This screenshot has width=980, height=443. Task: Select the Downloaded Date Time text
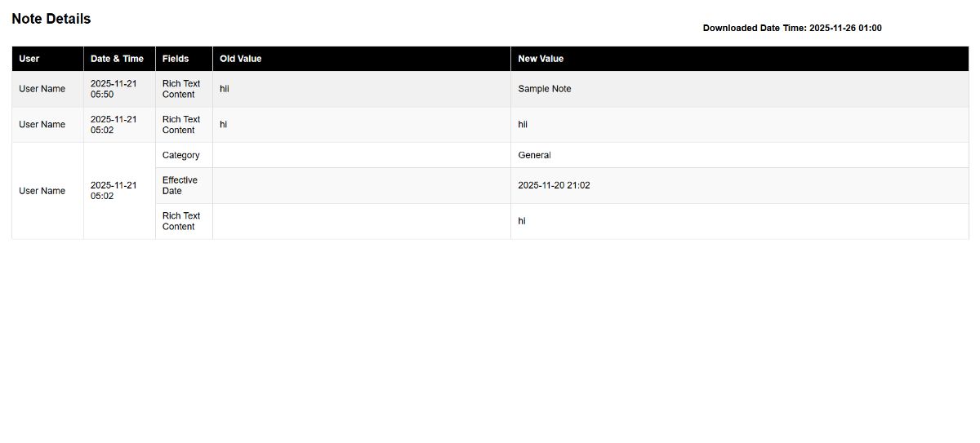791,28
